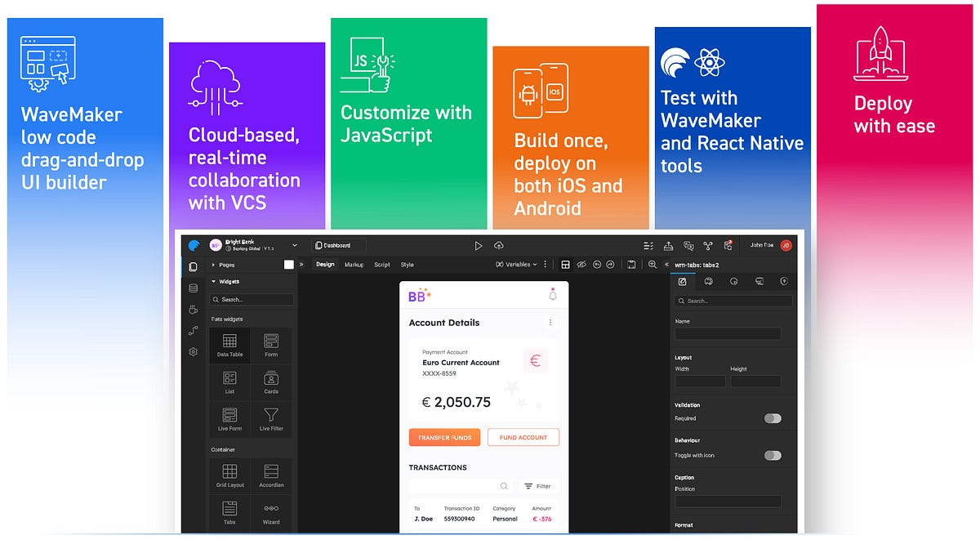980x540 pixels.
Task: Expand the Bright Bank project dropdown
Action: click(294, 247)
